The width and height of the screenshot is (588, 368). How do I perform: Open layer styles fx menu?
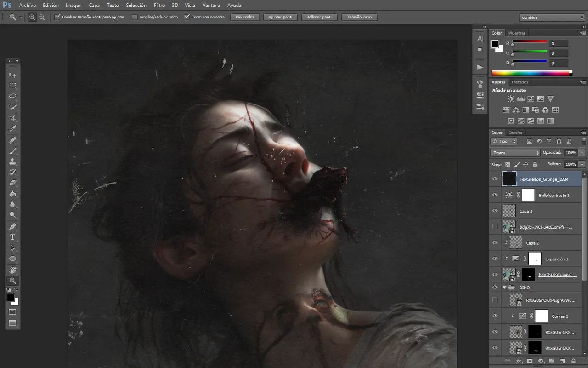519,361
